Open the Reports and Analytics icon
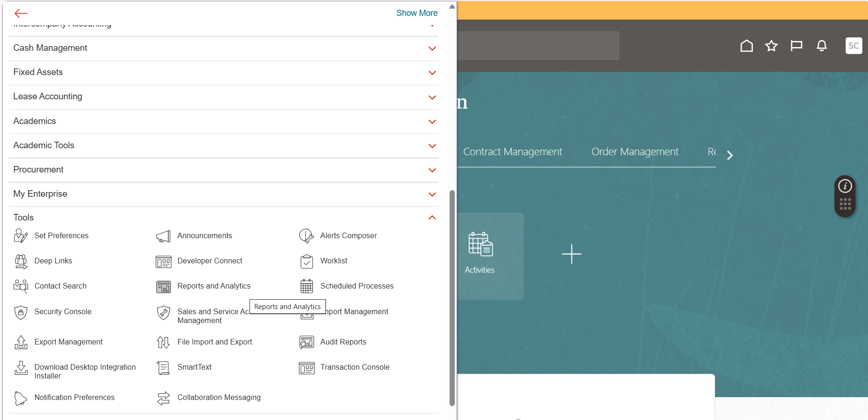868x420 pixels. point(163,287)
